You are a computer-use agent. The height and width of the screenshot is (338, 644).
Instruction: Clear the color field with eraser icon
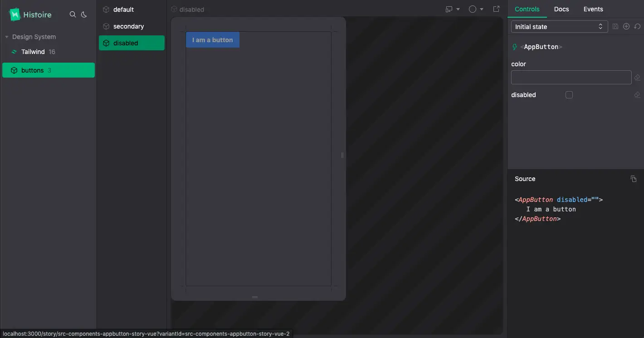tap(637, 78)
